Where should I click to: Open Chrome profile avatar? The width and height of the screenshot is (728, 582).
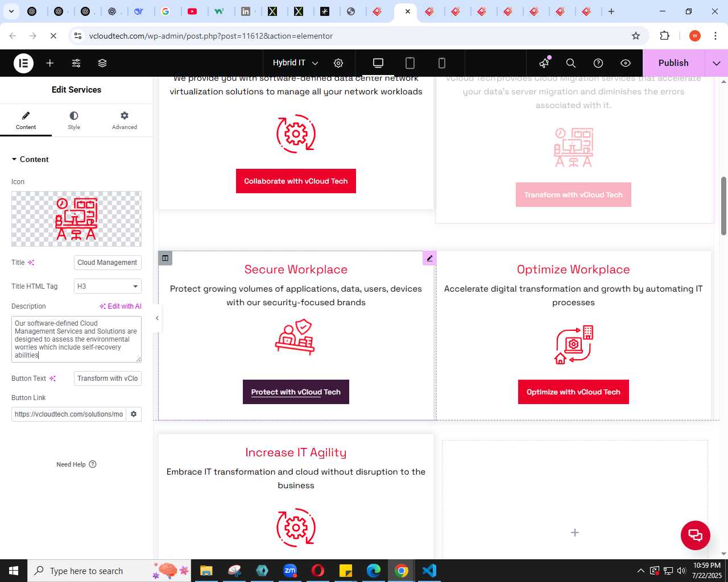click(695, 36)
